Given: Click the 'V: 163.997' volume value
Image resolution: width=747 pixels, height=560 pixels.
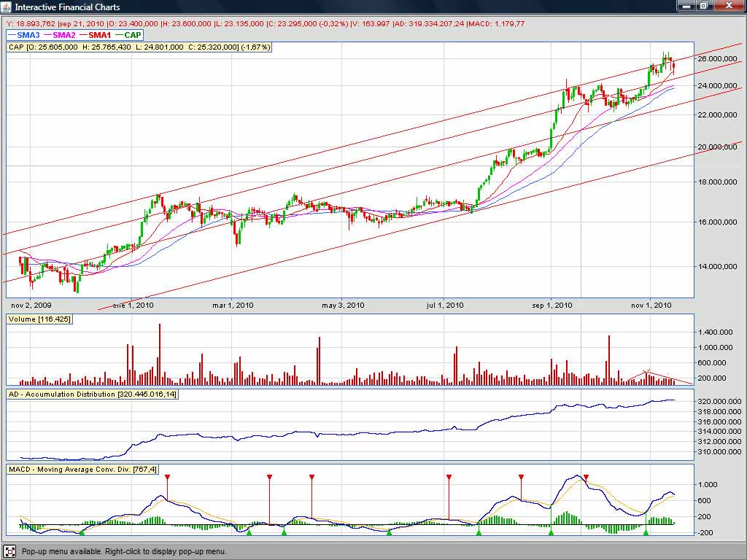Looking at the screenshot, I should coord(371,23).
